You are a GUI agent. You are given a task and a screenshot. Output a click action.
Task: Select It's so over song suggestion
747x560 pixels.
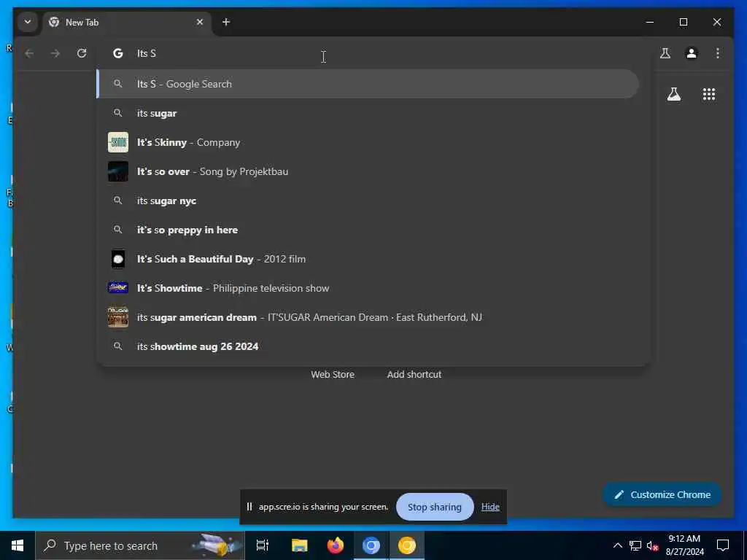(x=368, y=171)
